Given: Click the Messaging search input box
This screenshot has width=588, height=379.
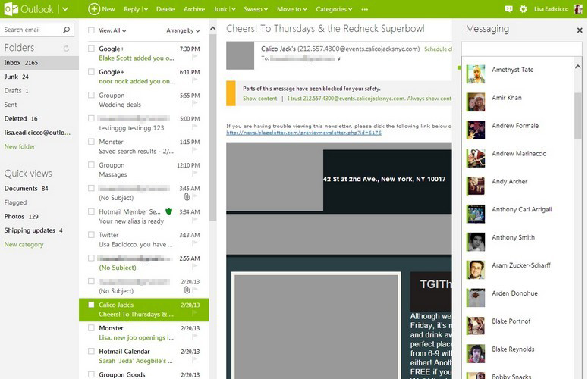Looking at the screenshot, I should [522, 49].
